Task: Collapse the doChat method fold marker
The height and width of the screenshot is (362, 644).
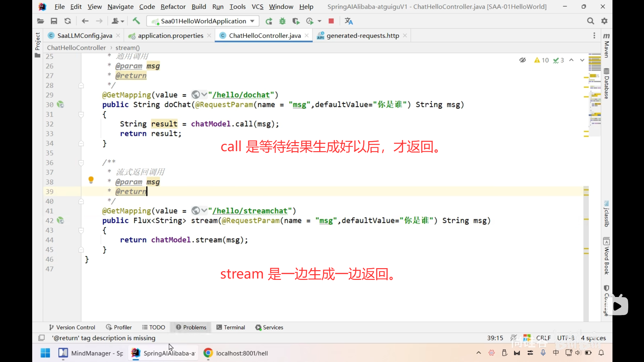Action: pos(81,115)
